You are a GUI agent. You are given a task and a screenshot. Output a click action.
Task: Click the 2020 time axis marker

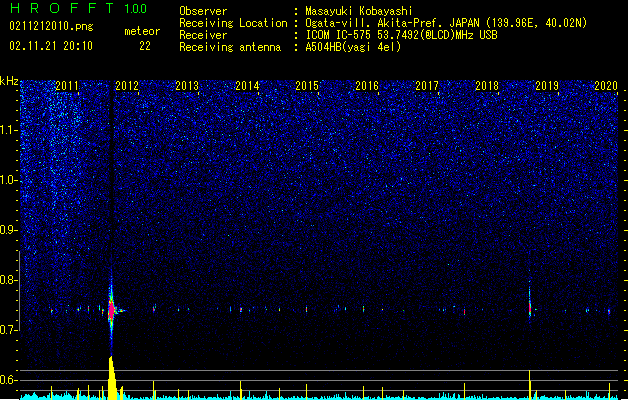click(606, 86)
